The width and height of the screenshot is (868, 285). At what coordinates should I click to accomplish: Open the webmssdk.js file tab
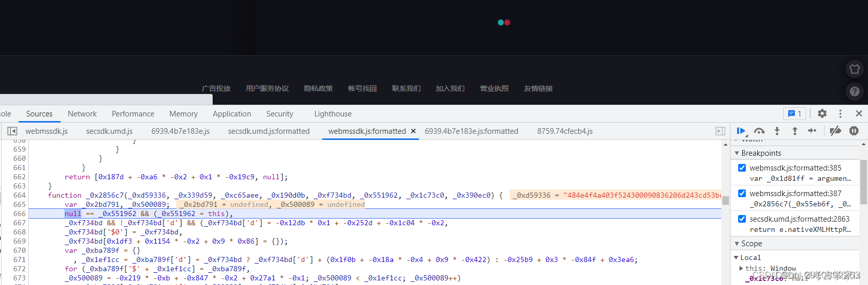click(x=47, y=131)
